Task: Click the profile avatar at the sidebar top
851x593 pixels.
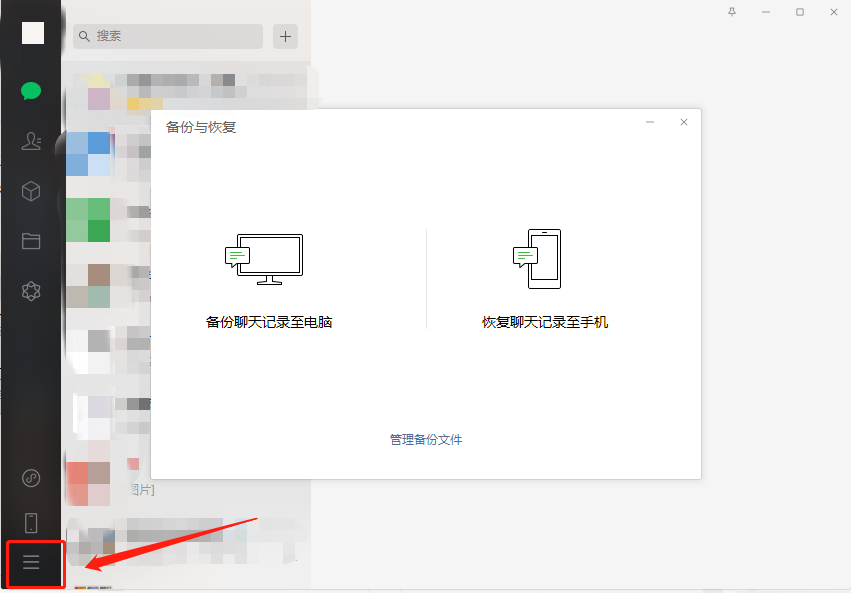Action: [33, 33]
